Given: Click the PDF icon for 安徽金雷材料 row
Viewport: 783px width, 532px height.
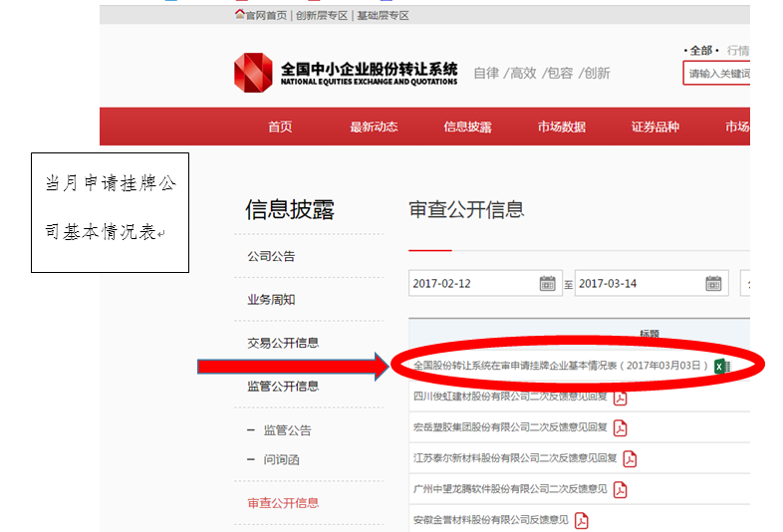Looking at the screenshot, I should tap(582, 520).
